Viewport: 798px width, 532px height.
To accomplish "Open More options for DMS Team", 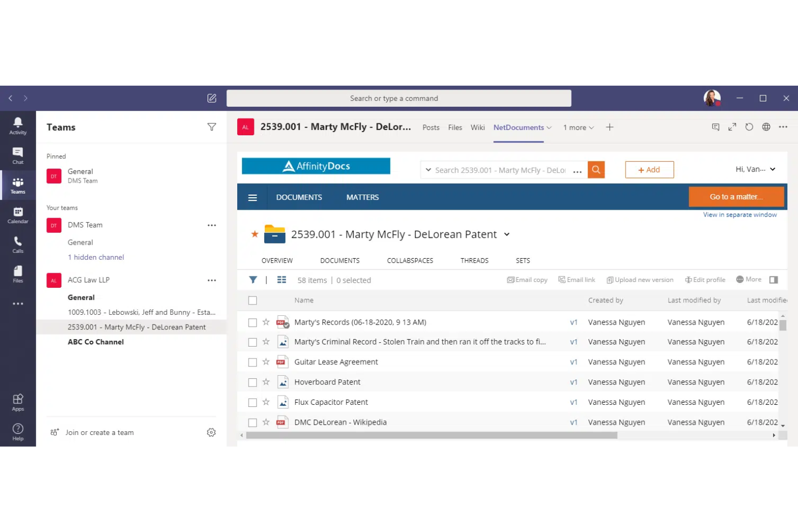I will tap(212, 225).
